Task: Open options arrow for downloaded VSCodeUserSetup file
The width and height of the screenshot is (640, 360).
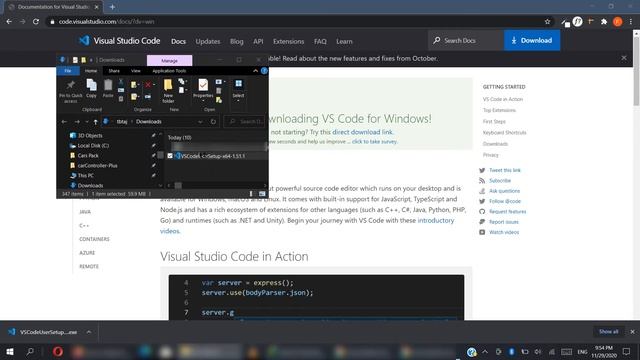Action: pyautogui.click(x=89, y=332)
